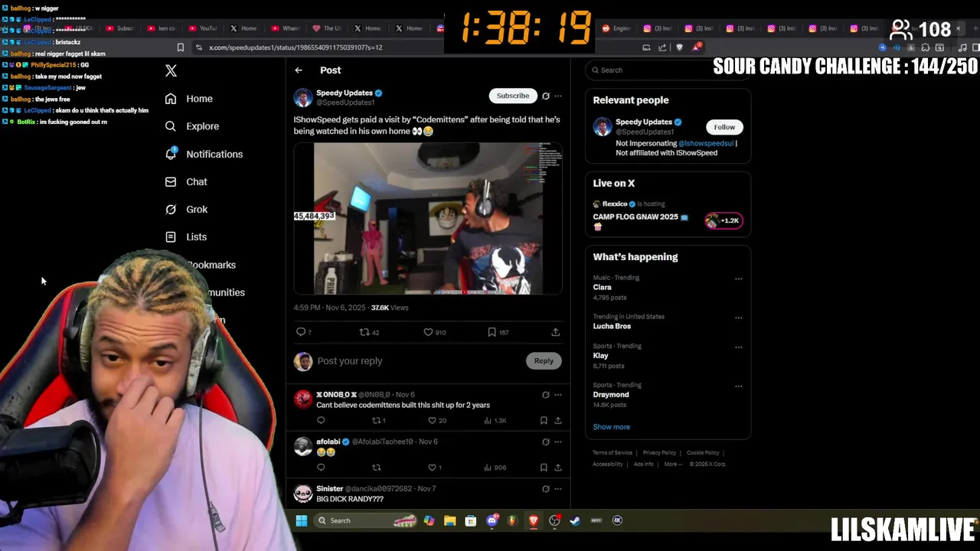Click the Subscribe button on the post
Viewport: 980px width, 551px height.
tap(513, 96)
